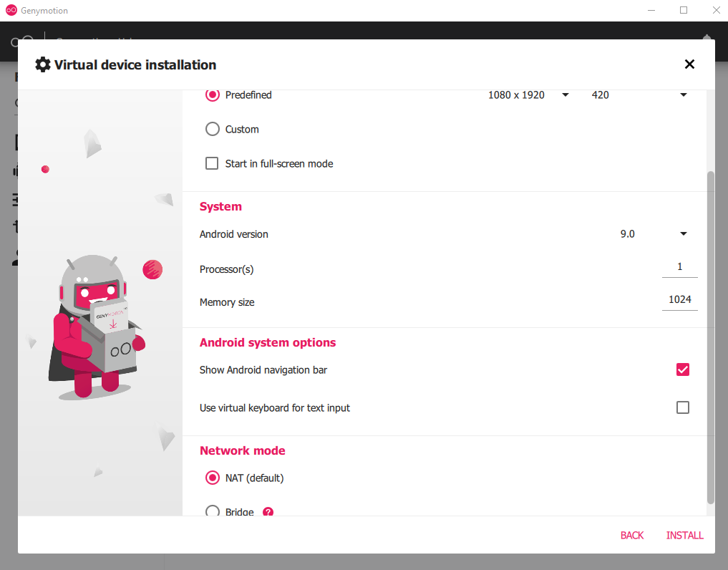The width and height of the screenshot is (728, 570).
Task: Go BACK to the previous step
Action: click(x=632, y=535)
